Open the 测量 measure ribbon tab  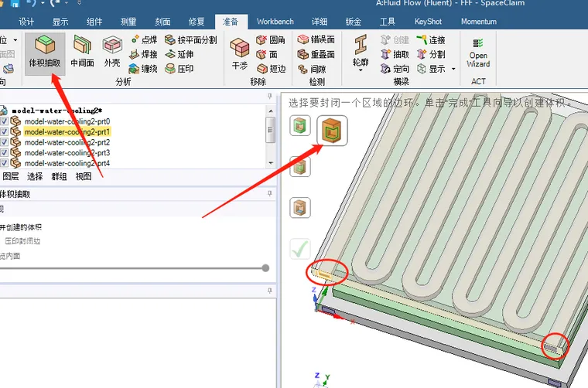pos(128,22)
